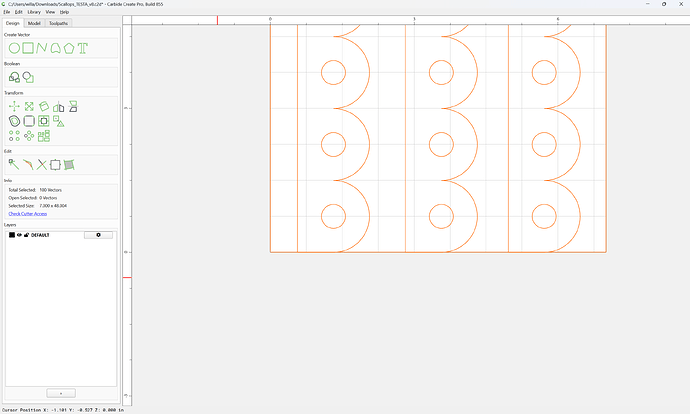Screen dimensions: 690x414
Task: Select the Polyline tool
Action: click(41, 48)
